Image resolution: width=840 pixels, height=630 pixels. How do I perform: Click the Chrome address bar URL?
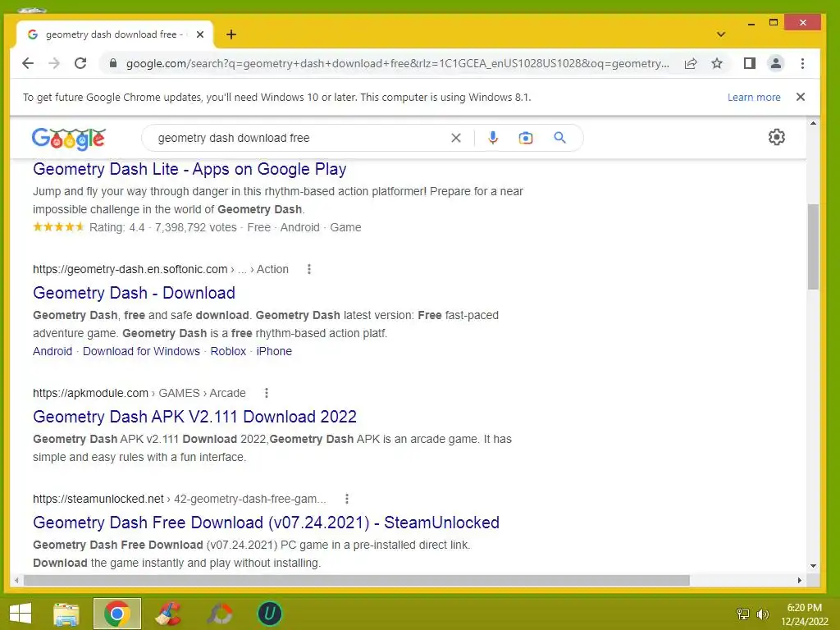click(398, 64)
